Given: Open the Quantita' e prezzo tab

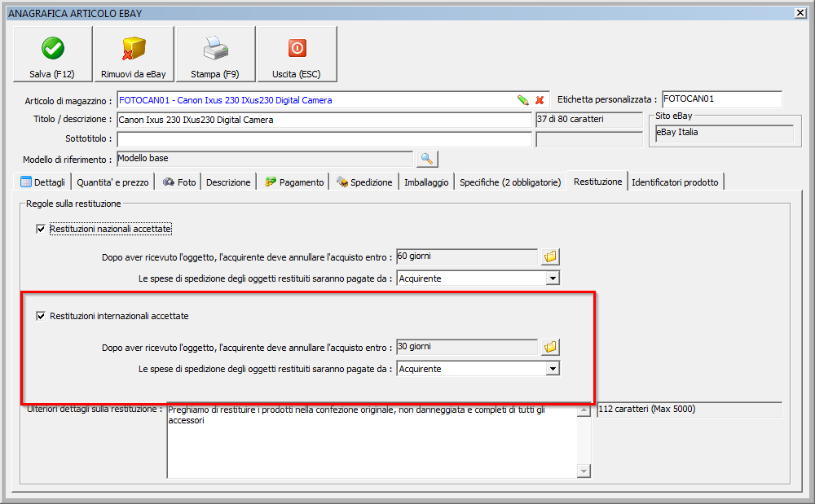Looking at the screenshot, I should click(112, 182).
